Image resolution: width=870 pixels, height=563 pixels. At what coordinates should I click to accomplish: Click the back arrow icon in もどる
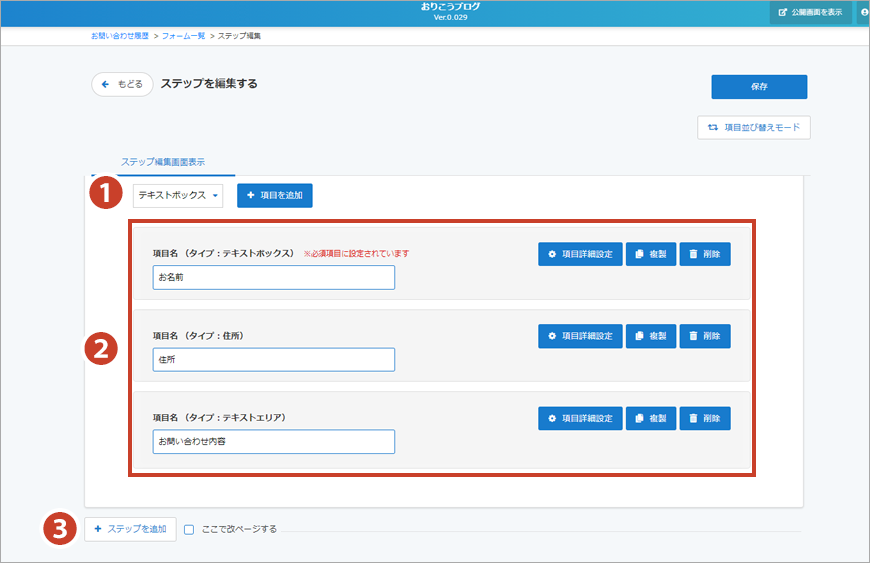click(x=105, y=85)
